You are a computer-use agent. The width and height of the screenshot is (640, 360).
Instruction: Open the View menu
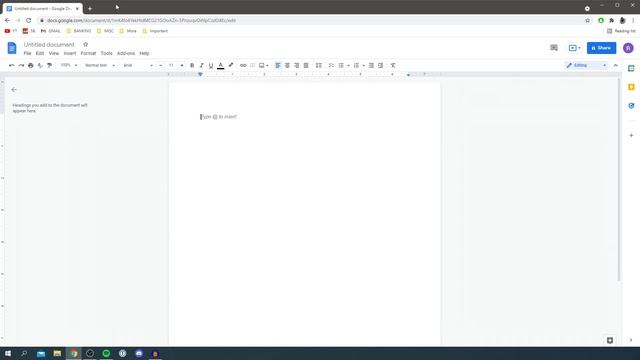54,53
